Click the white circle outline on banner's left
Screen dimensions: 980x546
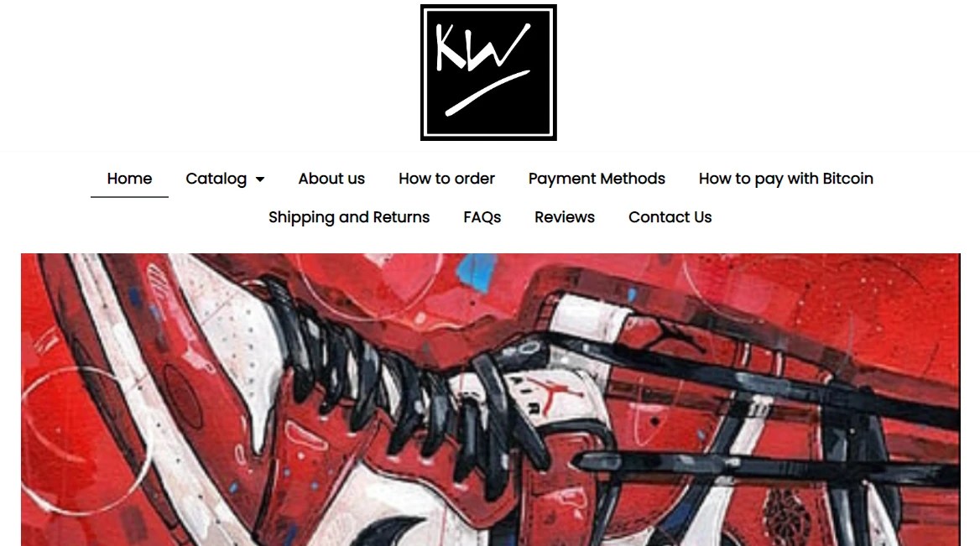[87, 440]
